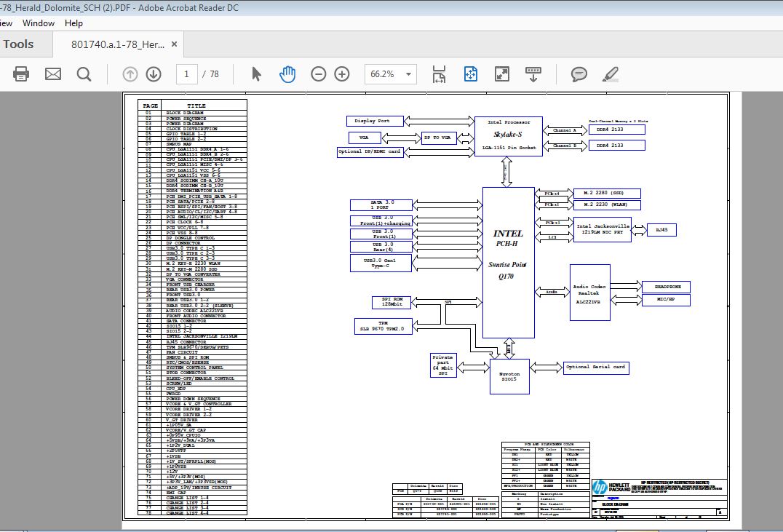
Task: Go to previous page arrow icon
Action: coord(130,74)
